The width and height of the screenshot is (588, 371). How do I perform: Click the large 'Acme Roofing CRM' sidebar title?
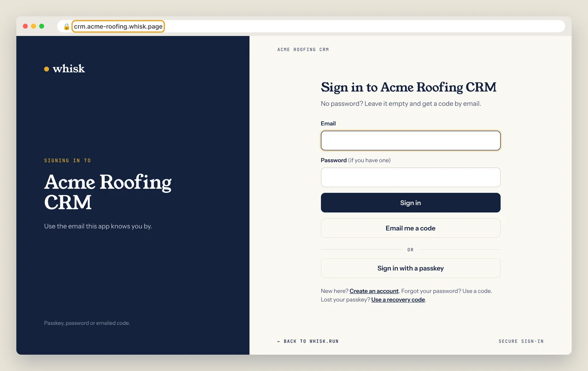click(108, 192)
